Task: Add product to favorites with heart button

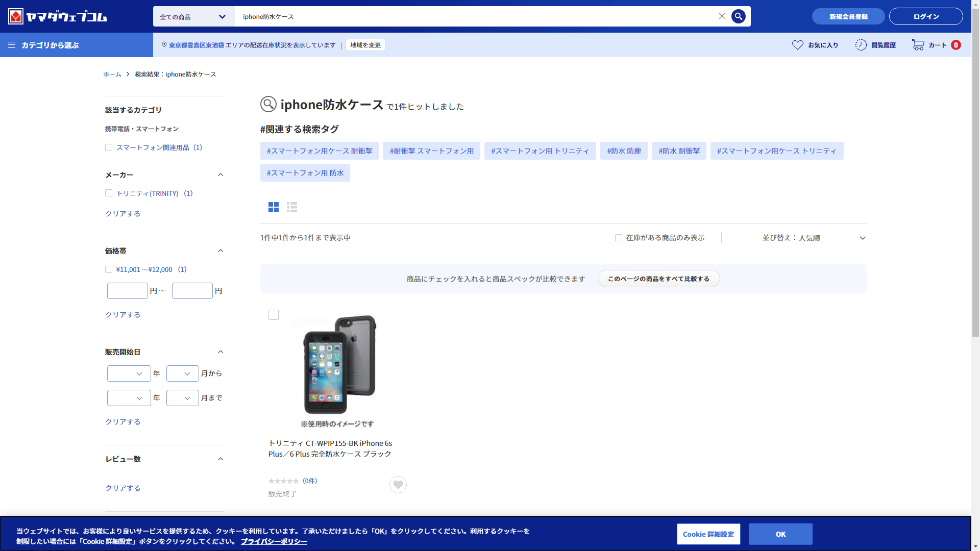Action: (398, 485)
